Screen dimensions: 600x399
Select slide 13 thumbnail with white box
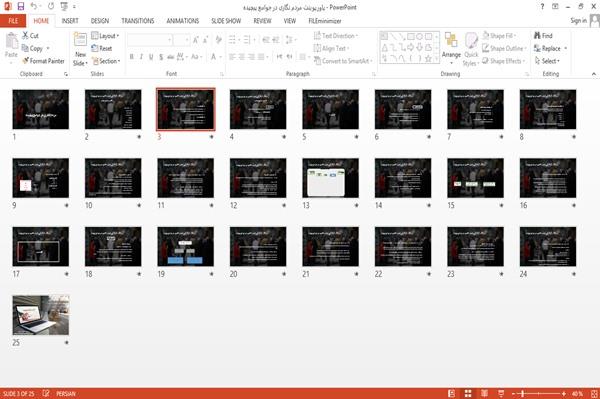tap(330, 178)
